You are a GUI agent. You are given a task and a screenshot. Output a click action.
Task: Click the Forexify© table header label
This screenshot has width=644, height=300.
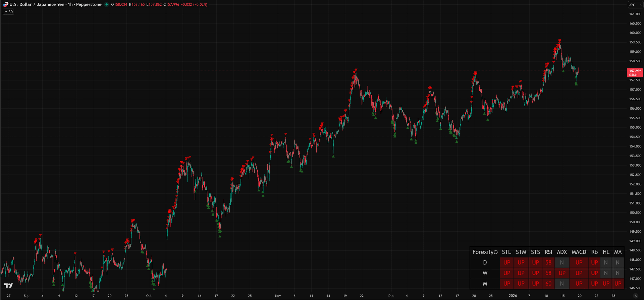pos(485,252)
